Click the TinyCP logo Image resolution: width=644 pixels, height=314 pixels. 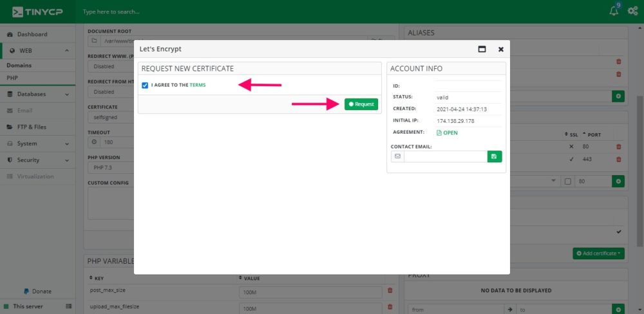37,12
